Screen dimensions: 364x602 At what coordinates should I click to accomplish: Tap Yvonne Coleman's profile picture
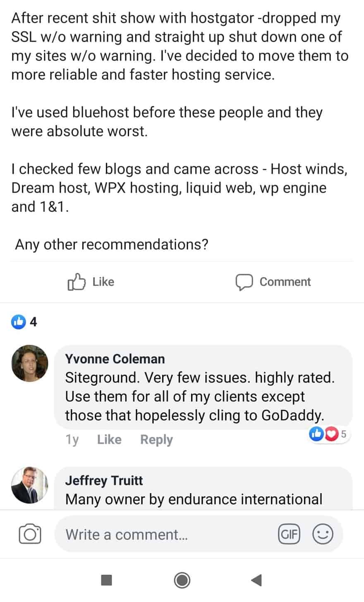coord(29,364)
